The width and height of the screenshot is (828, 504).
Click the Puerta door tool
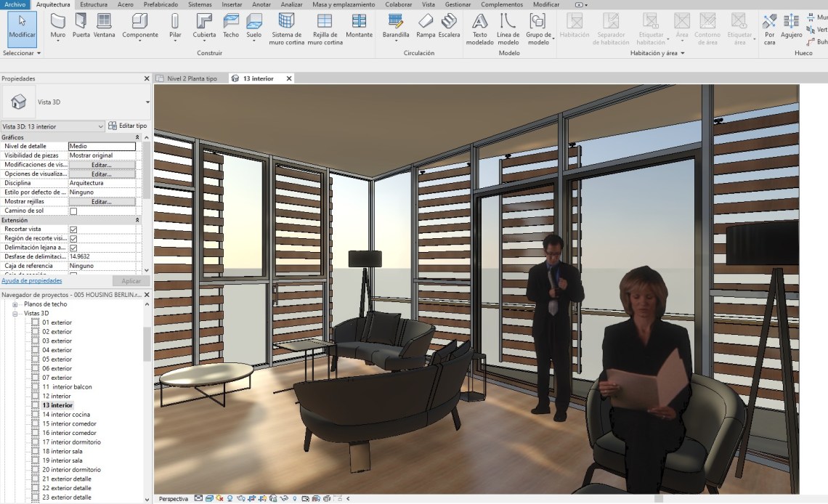point(81,25)
